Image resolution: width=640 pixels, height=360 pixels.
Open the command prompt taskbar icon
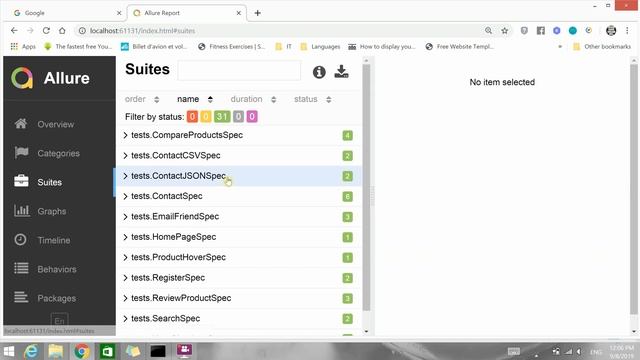click(158, 351)
